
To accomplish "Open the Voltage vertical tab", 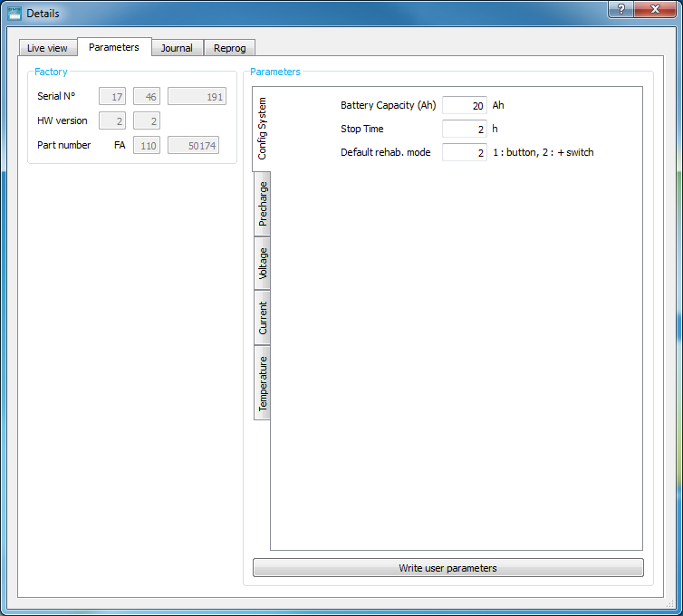I will tap(262, 264).
